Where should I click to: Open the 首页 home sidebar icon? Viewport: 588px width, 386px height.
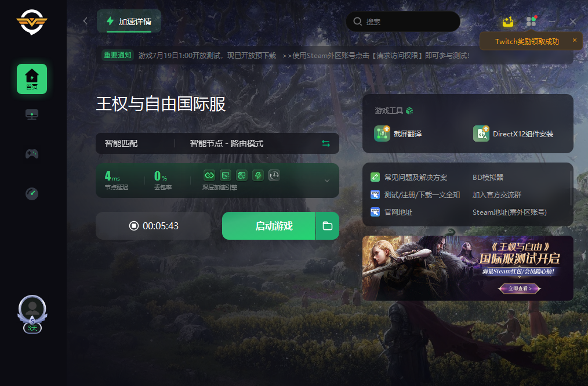(32, 79)
